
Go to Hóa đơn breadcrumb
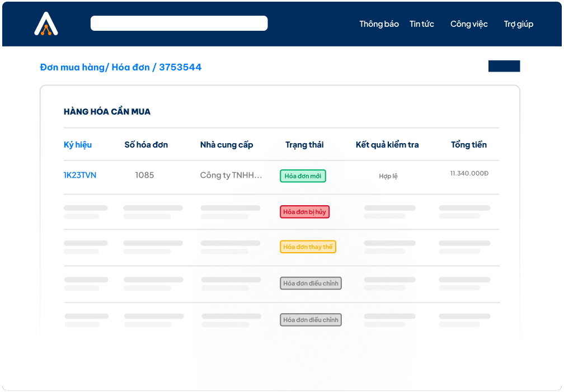point(130,67)
